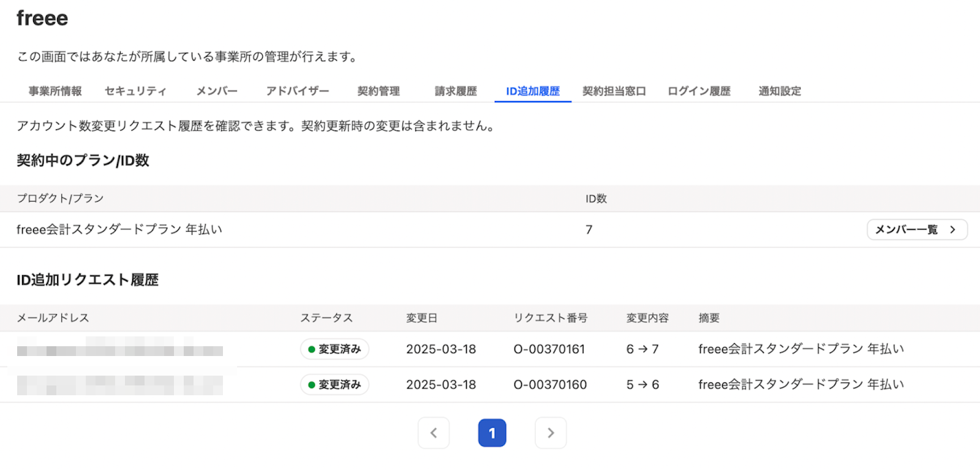Click the 6 → 7 change entry
Screen dimensions: 980x470
click(x=643, y=349)
